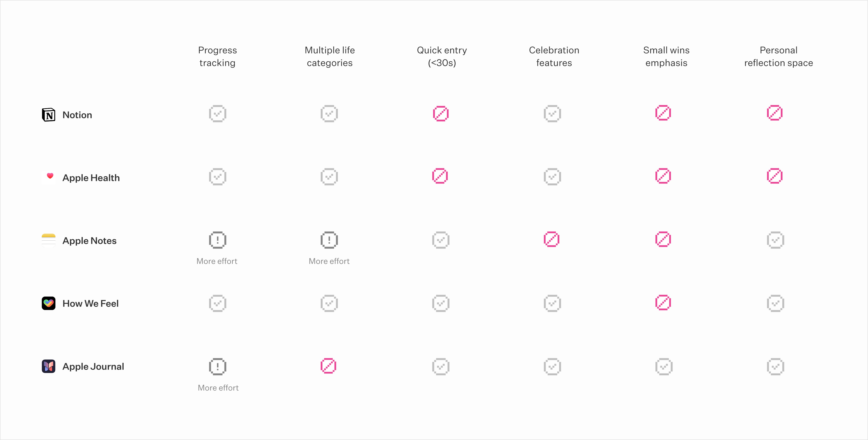
Task: Click Apple Health's Small wins unavailable icon
Action: (x=663, y=176)
